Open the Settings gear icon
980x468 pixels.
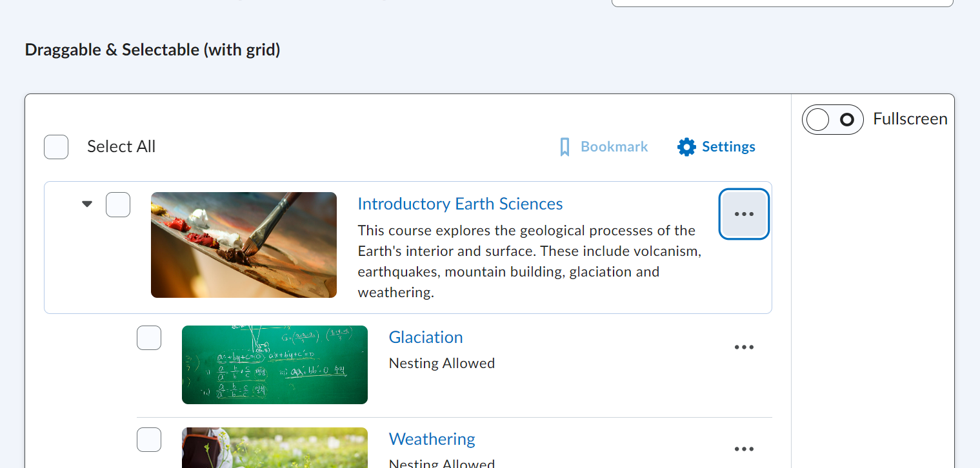[x=686, y=146]
